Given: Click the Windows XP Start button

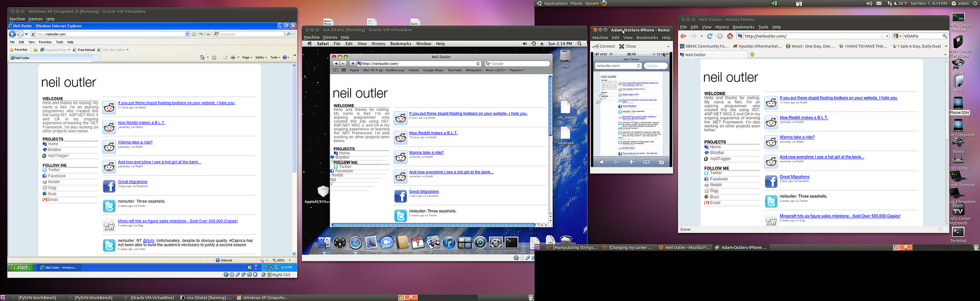Looking at the screenshot, I should (20, 267).
